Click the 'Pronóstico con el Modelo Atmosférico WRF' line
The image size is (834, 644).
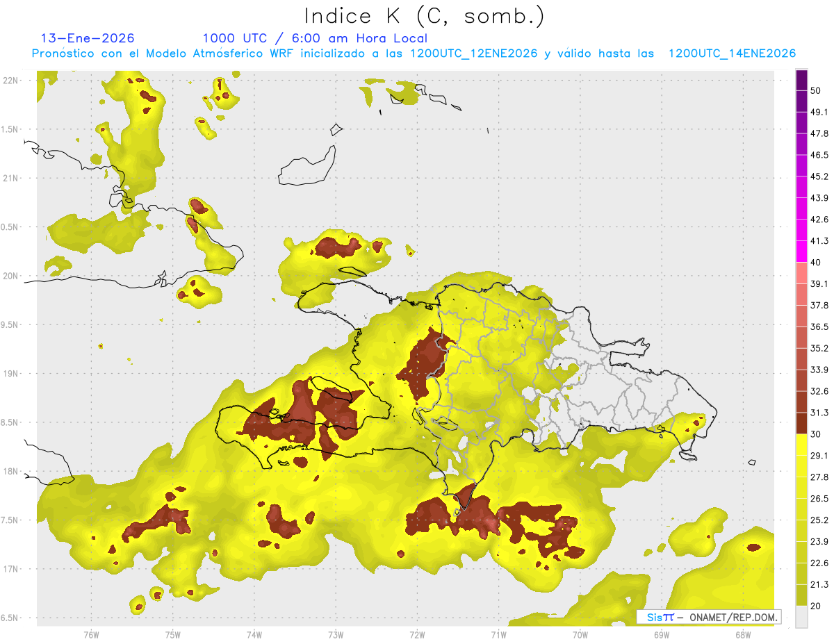click(x=414, y=53)
